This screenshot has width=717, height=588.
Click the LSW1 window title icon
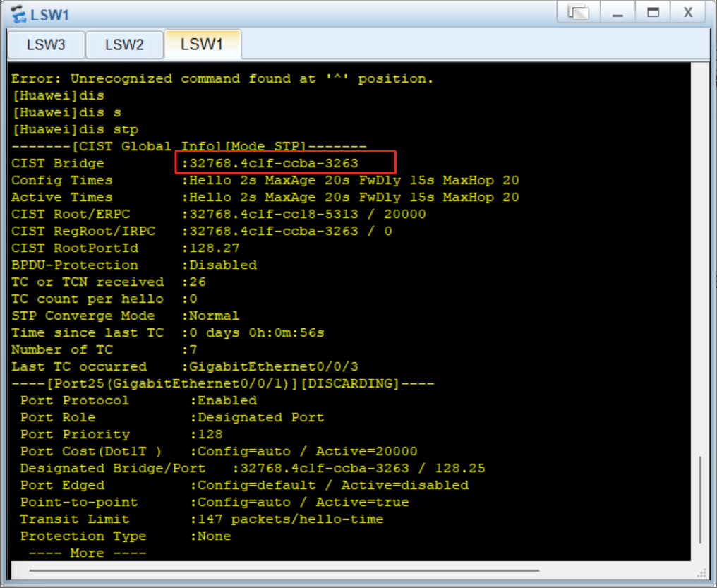pyautogui.click(x=18, y=14)
